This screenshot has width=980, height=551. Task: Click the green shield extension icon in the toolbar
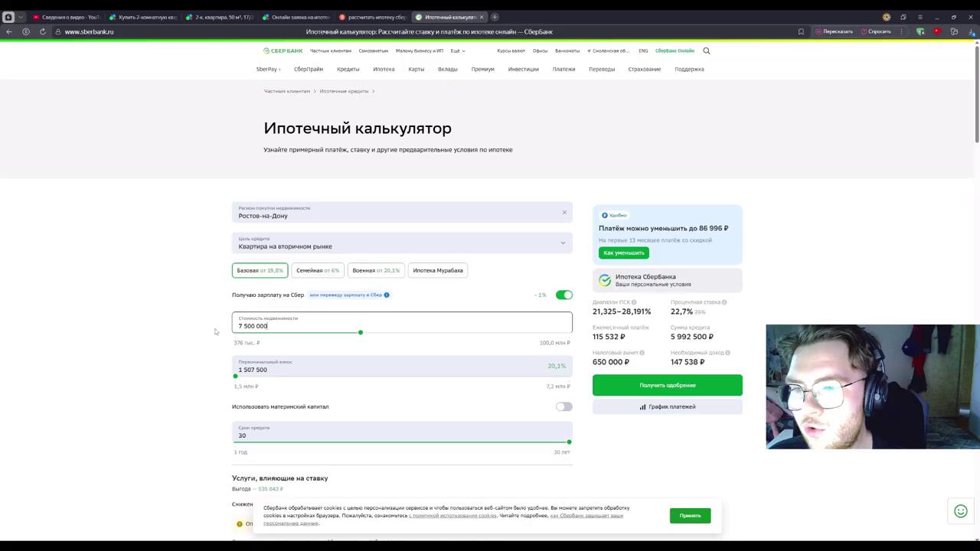[x=920, y=31]
